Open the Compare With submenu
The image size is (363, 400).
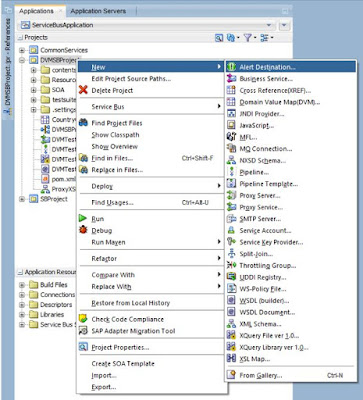click(x=151, y=275)
